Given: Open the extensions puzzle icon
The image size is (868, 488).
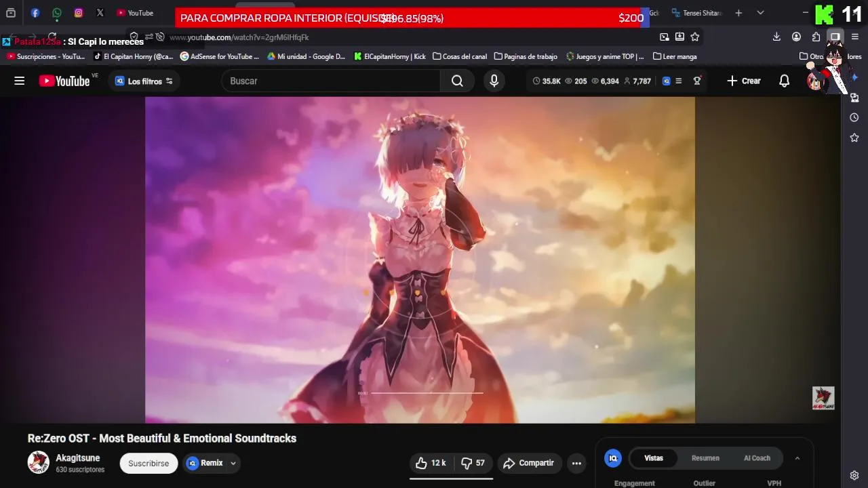Looking at the screenshot, I should 816,37.
